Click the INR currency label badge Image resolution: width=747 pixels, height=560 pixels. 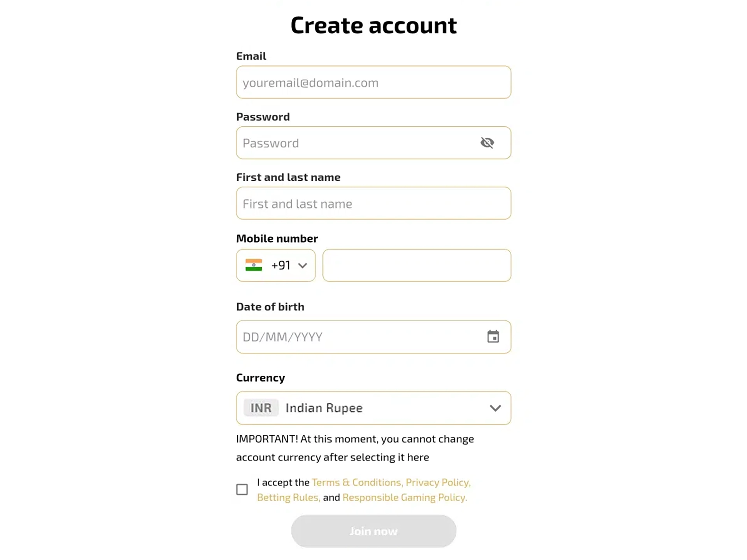[x=261, y=408]
